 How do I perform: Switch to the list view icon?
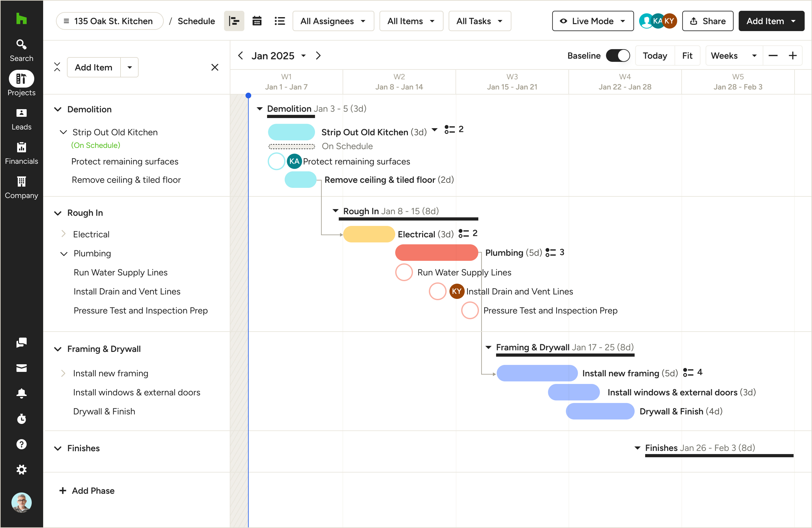pos(279,21)
